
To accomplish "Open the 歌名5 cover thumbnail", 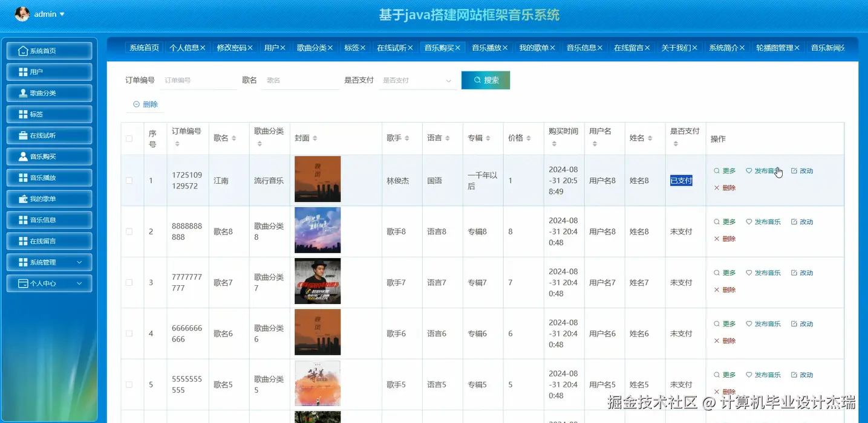I will tap(318, 383).
